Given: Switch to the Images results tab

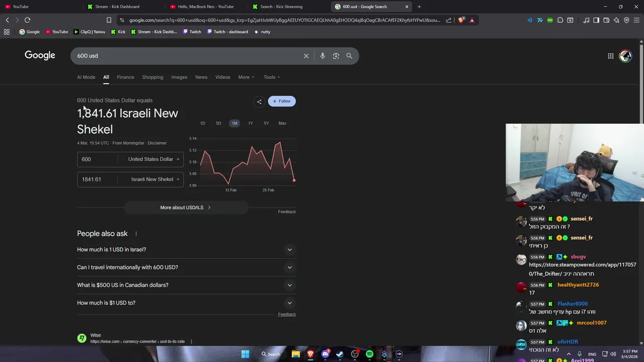Looking at the screenshot, I should [179, 77].
